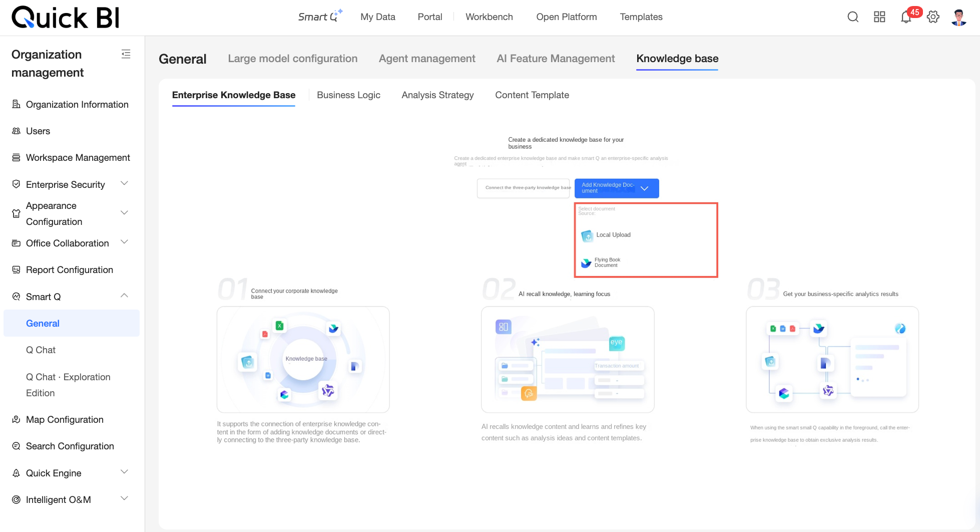980x532 pixels.
Task: Expand the Office Collaboration section
Action: coord(125,242)
